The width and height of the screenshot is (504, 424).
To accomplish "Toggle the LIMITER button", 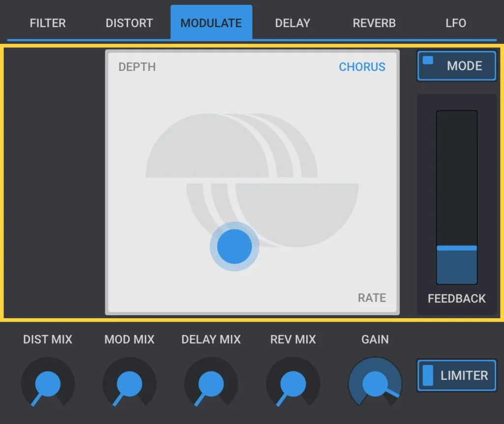I will coord(456,375).
